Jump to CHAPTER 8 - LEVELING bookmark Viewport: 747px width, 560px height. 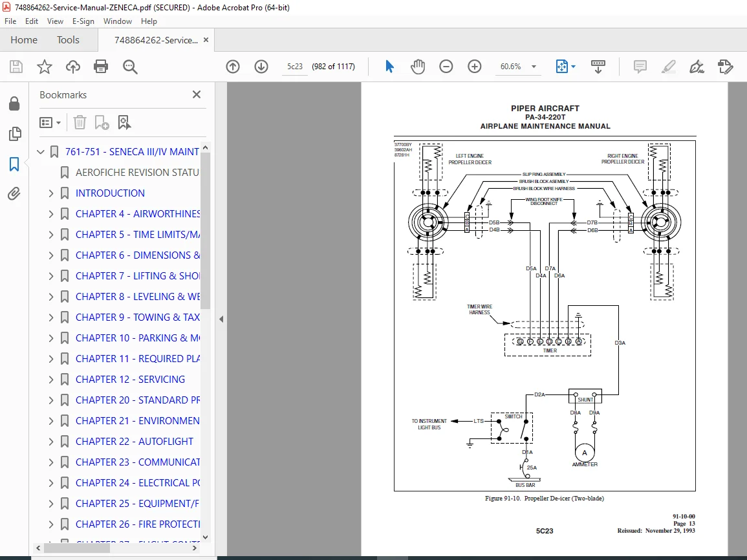(137, 297)
